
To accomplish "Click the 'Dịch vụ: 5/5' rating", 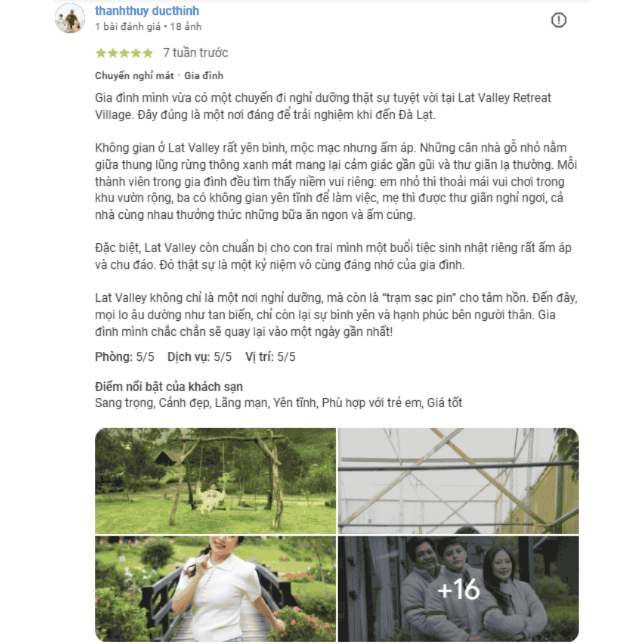I will [199, 357].
